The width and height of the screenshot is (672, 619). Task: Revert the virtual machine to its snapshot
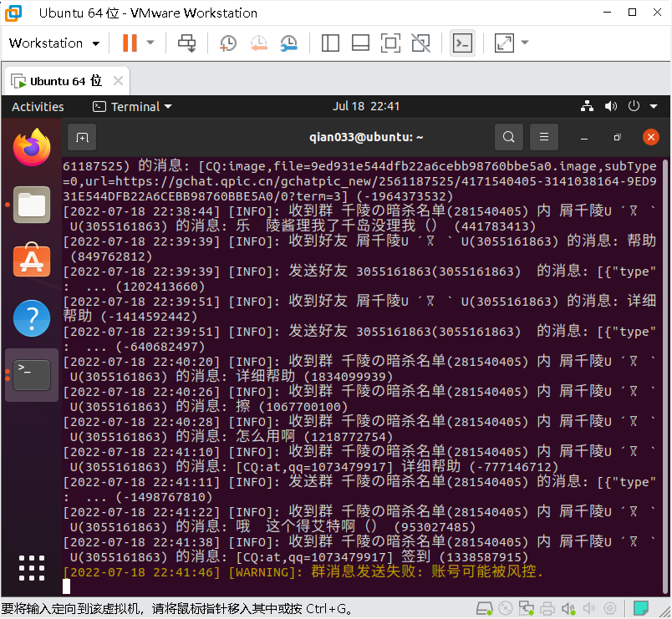coord(259,43)
